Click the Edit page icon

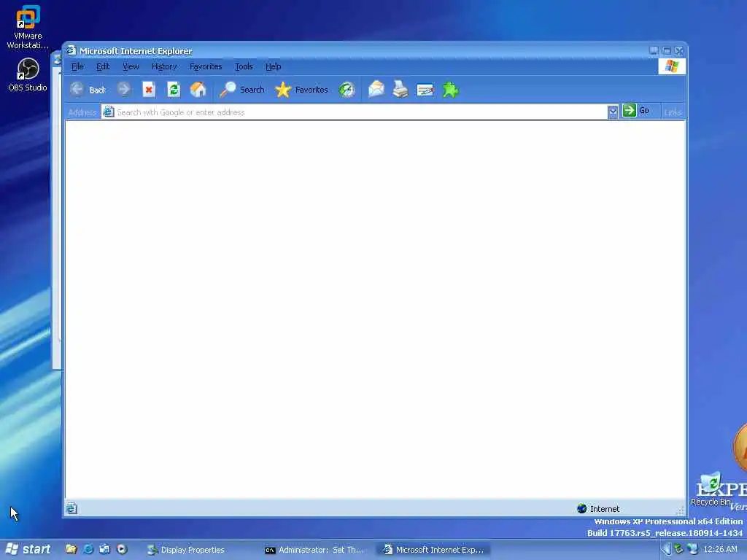(425, 90)
